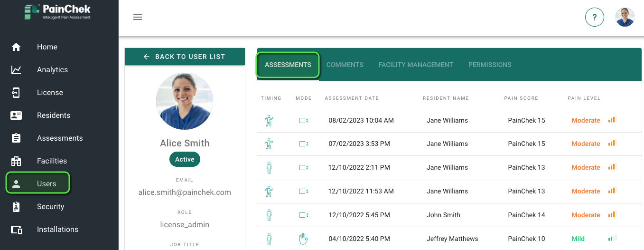This screenshot has height=250, width=644.
Task: Click timing icon in John Smith row
Action: [x=269, y=215]
